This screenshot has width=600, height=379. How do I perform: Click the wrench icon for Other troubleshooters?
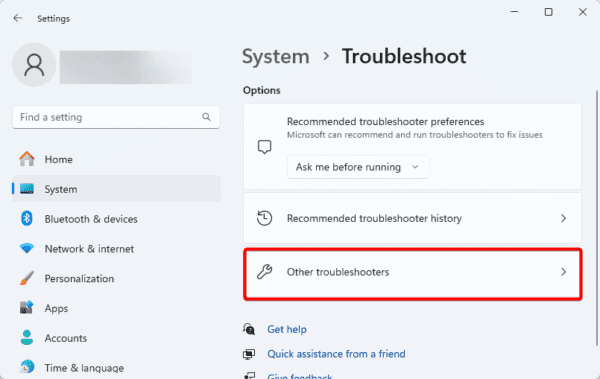click(264, 272)
